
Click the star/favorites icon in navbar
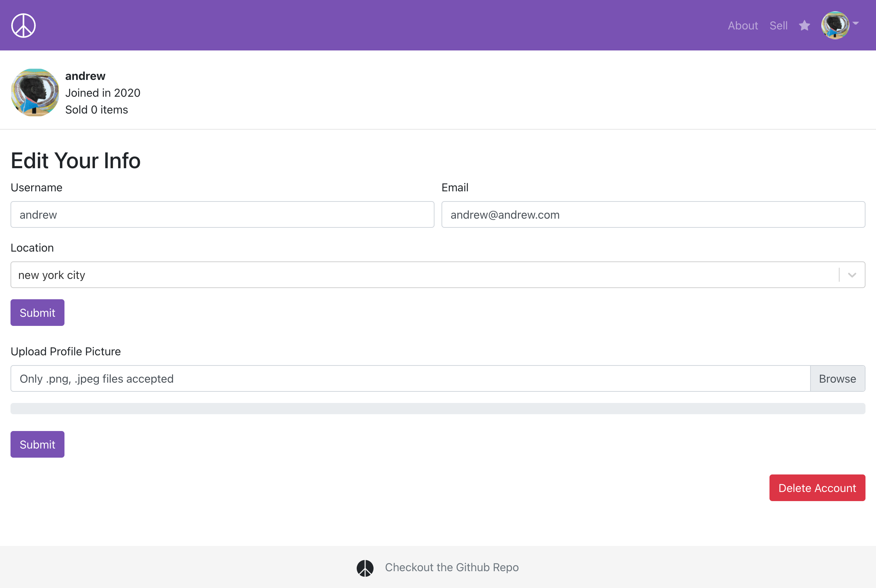coord(804,25)
